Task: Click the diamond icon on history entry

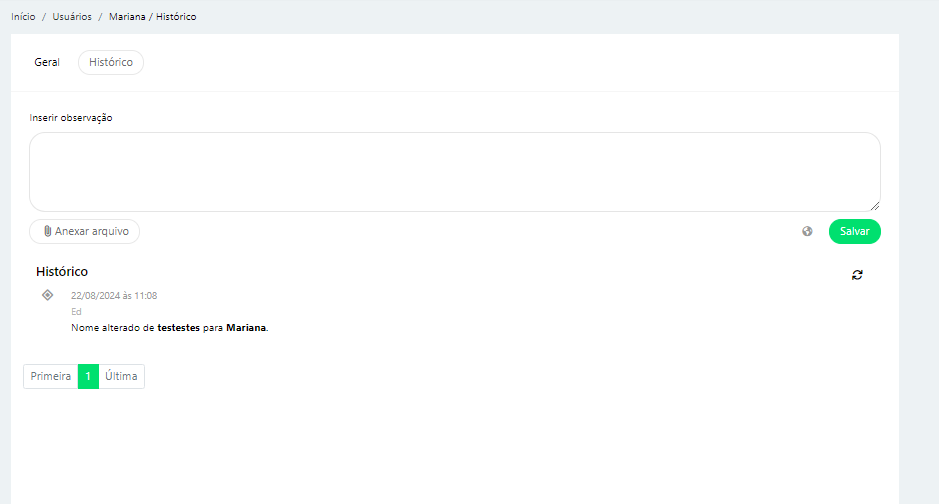Action: pos(47,295)
